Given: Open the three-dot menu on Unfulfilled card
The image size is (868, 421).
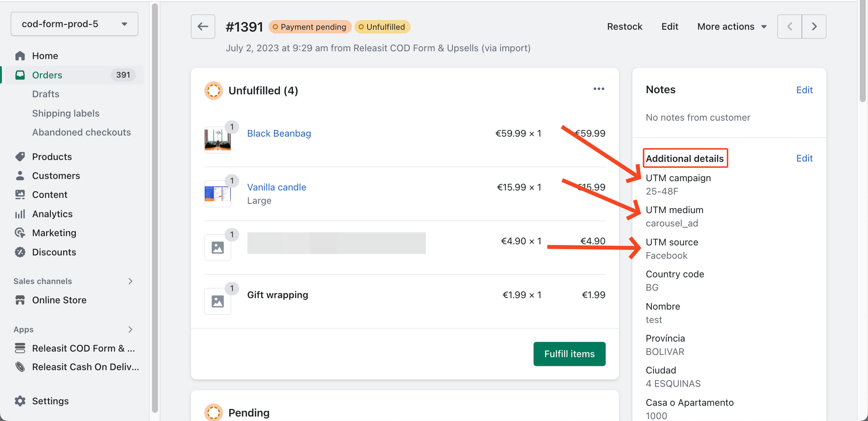Looking at the screenshot, I should coord(599,89).
